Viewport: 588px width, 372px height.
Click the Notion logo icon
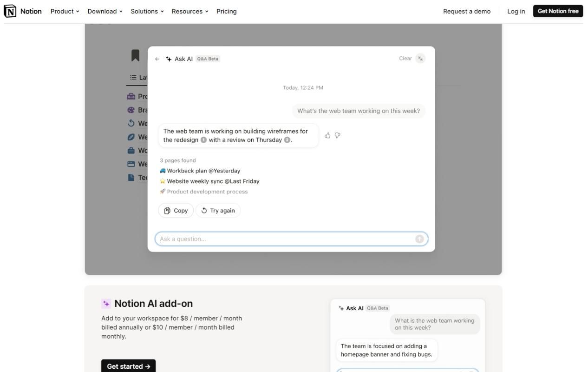coord(10,11)
